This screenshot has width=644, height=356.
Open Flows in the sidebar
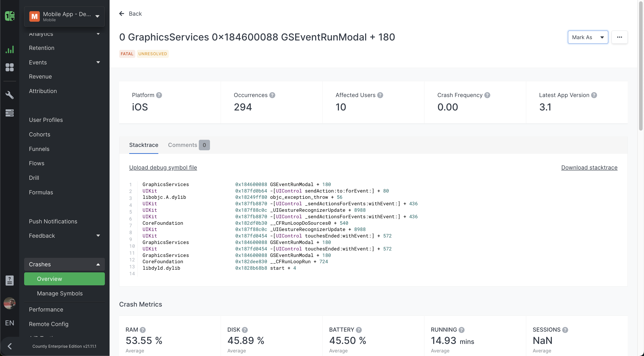pos(36,163)
